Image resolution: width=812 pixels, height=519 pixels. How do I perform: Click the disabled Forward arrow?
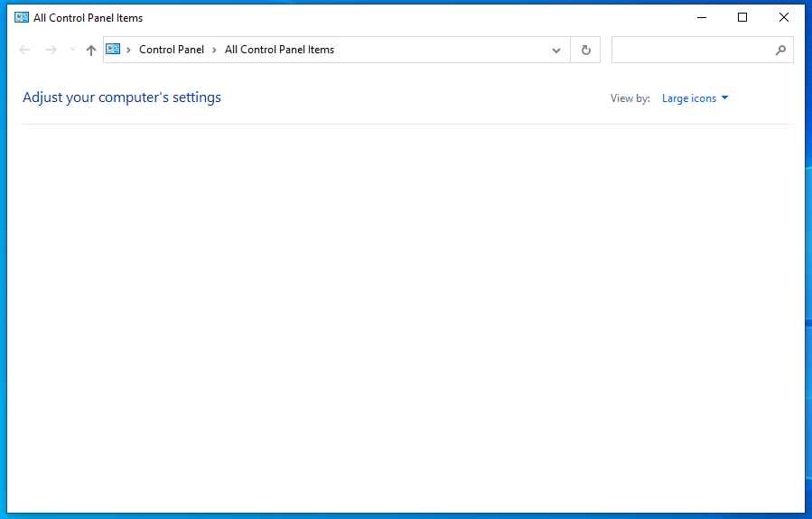click(51, 50)
